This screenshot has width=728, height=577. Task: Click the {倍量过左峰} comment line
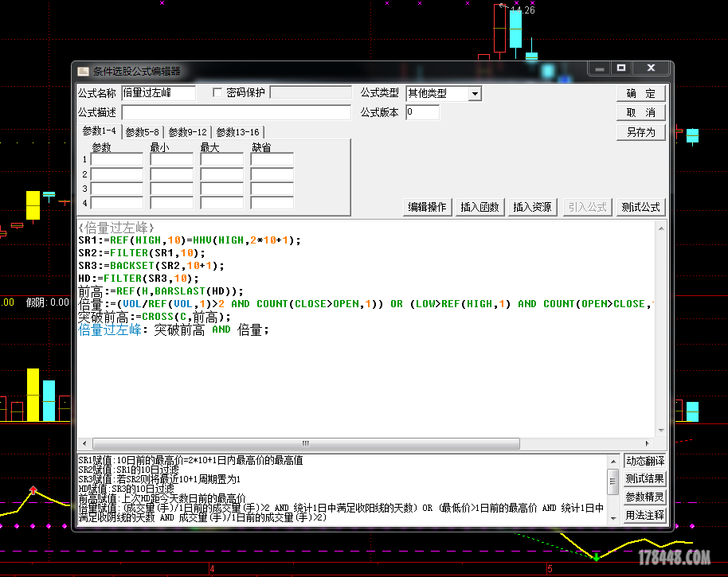pos(115,228)
